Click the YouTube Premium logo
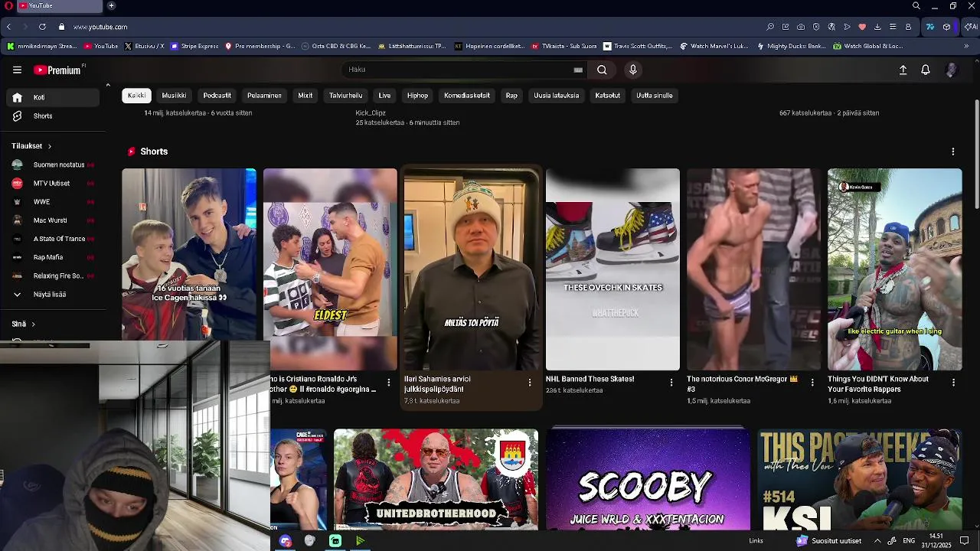 click(57, 70)
